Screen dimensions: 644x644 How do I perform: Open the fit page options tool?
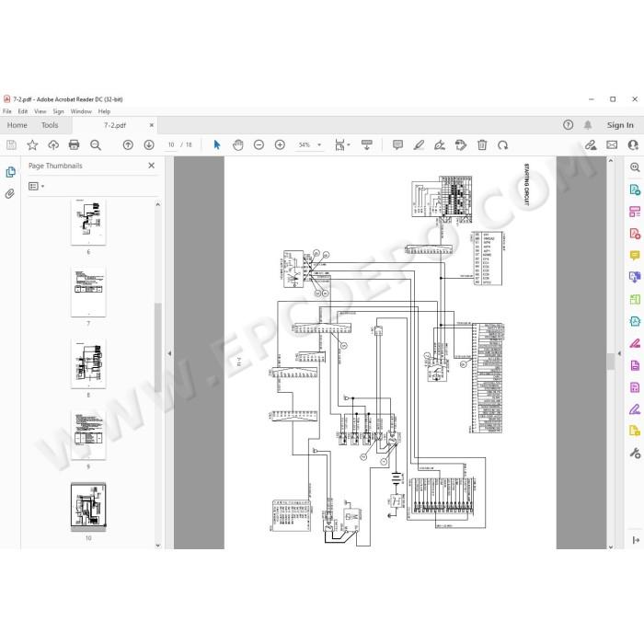pyautogui.click(x=342, y=145)
